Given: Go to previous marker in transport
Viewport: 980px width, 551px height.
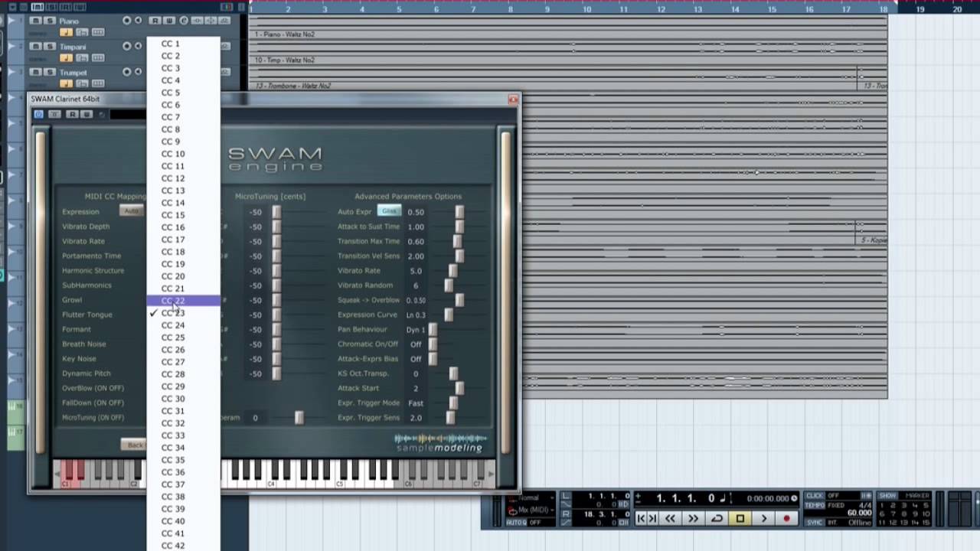Looking at the screenshot, I should click(x=642, y=518).
